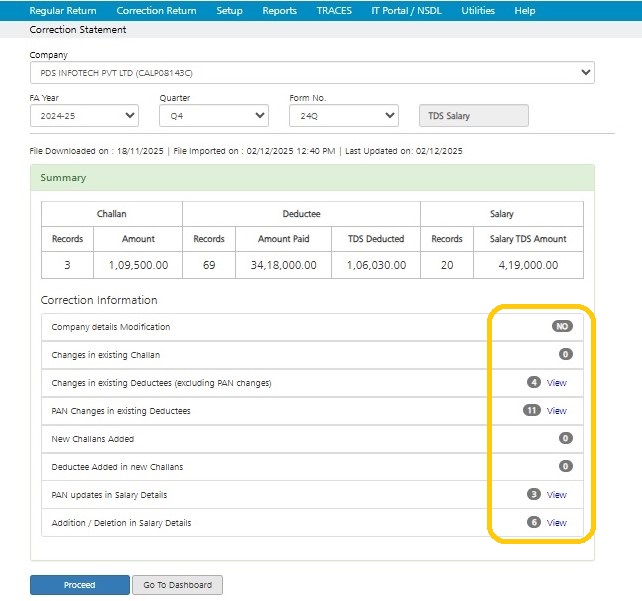View PAN updates in Salary Details
The image size is (642, 601).
coord(556,495)
